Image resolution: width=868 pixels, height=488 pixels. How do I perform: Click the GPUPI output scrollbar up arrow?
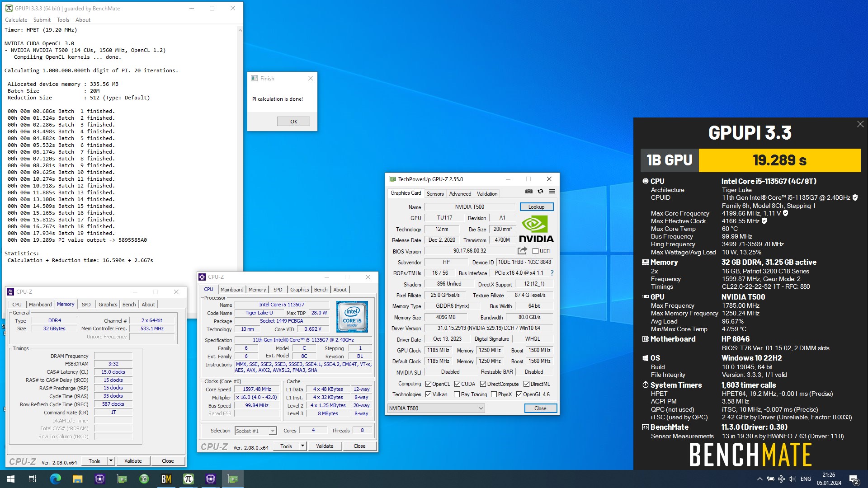[240, 30]
